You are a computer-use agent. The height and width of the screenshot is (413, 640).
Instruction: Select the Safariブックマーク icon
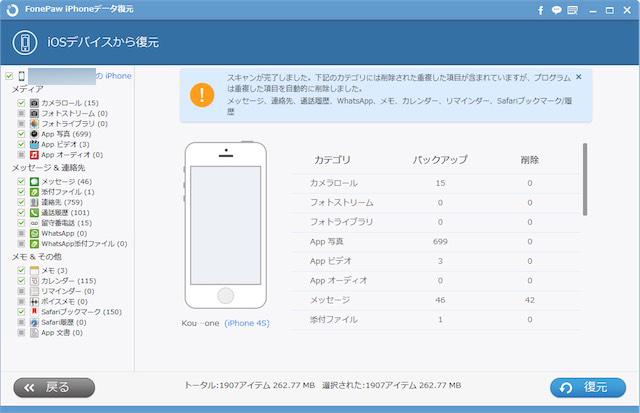click(x=34, y=312)
